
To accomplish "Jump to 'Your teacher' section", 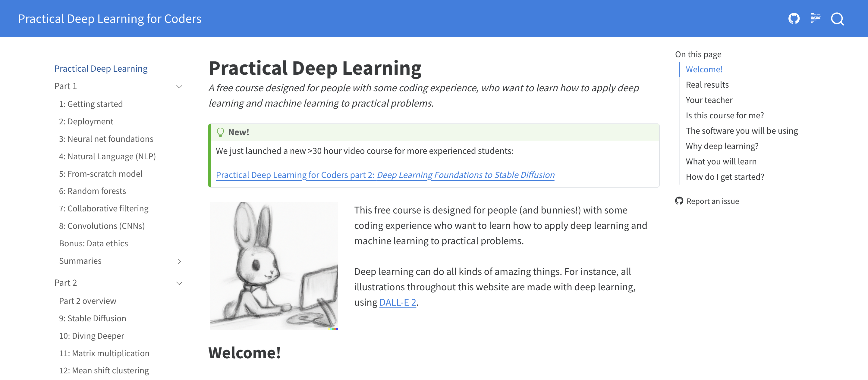I will 709,100.
